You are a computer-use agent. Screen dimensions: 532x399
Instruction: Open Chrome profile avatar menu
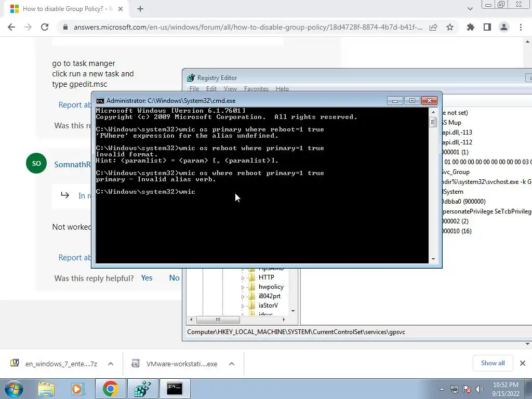click(x=504, y=27)
